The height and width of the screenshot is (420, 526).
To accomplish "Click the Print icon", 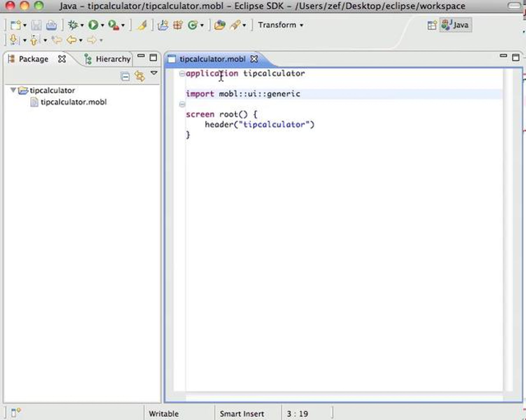I will [51, 25].
